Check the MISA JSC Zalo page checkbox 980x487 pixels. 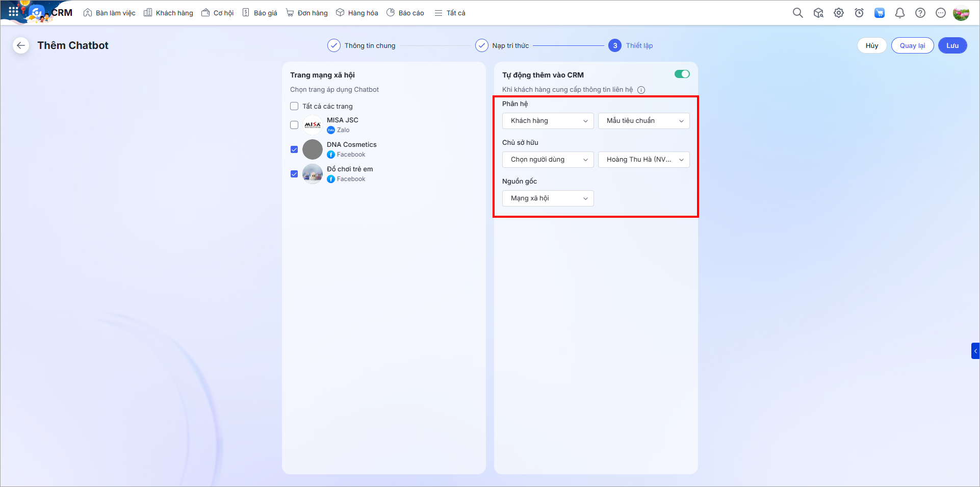coord(294,125)
